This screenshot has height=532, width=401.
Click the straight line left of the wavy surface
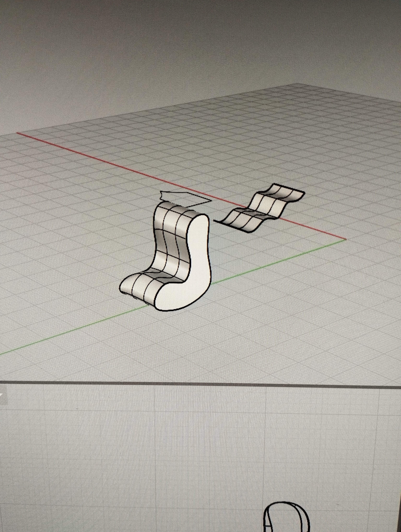[217, 222]
